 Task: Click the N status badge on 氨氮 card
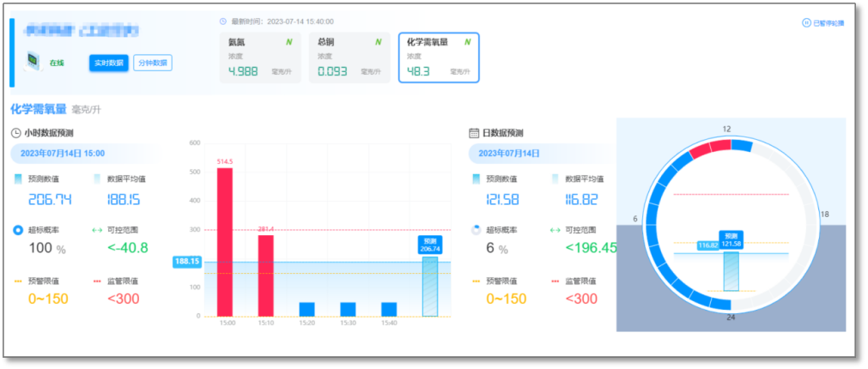[x=289, y=41]
